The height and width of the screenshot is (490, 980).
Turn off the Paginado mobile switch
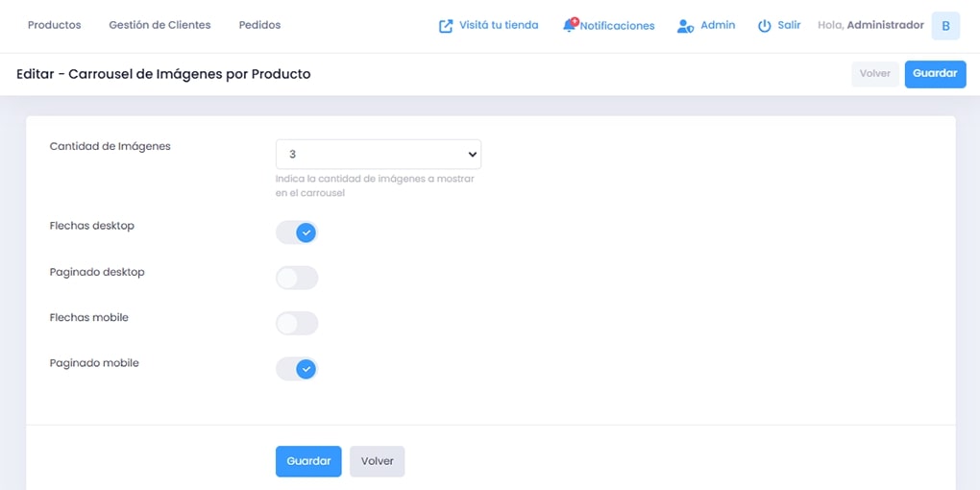(x=297, y=369)
